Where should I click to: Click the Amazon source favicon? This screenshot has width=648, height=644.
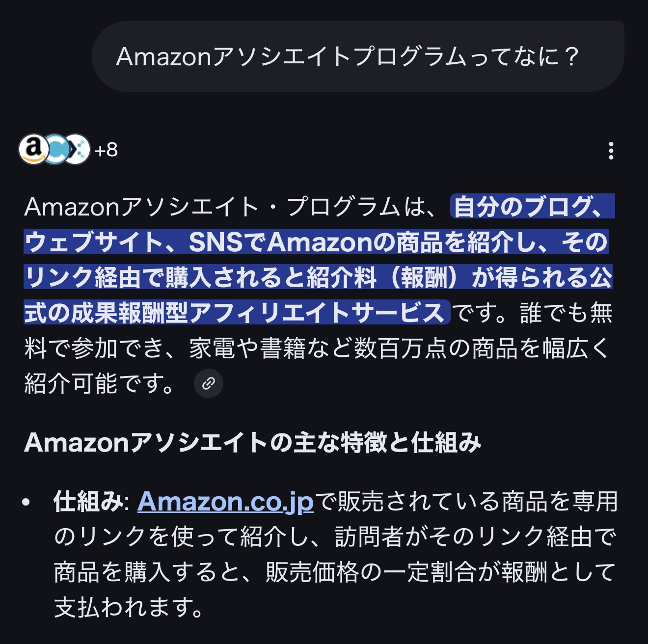pos(33,149)
